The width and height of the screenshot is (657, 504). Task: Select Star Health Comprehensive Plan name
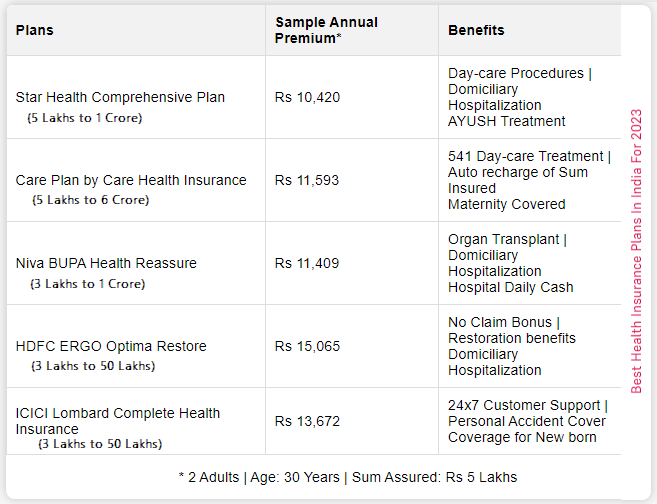pos(120,97)
